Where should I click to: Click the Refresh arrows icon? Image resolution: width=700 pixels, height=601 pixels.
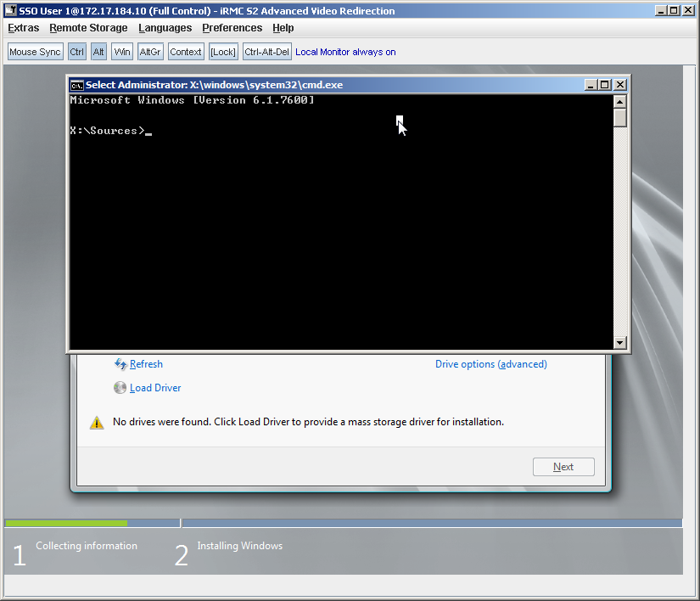click(120, 364)
